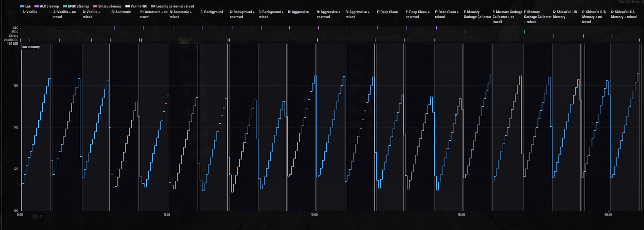644x230 pixels.
Task: Click the blue Lua legend swatch
Action: [22, 6]
